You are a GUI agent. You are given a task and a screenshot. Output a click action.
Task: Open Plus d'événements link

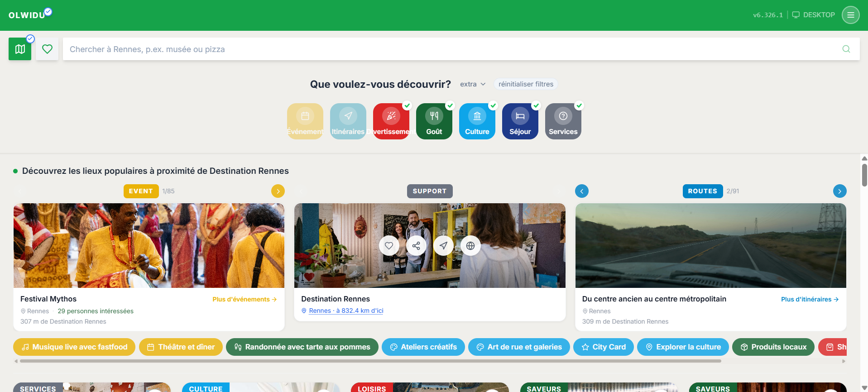[x=245, y=299]
